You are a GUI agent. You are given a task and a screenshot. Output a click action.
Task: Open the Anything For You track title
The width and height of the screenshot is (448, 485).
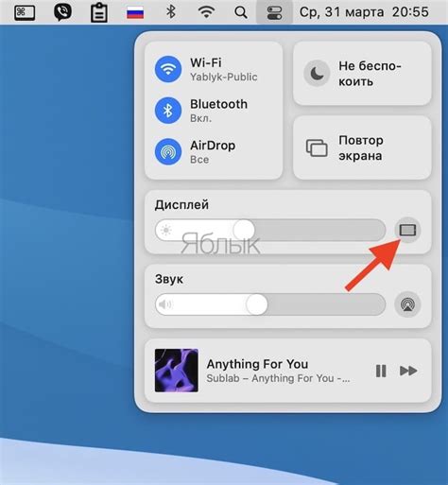257,364
